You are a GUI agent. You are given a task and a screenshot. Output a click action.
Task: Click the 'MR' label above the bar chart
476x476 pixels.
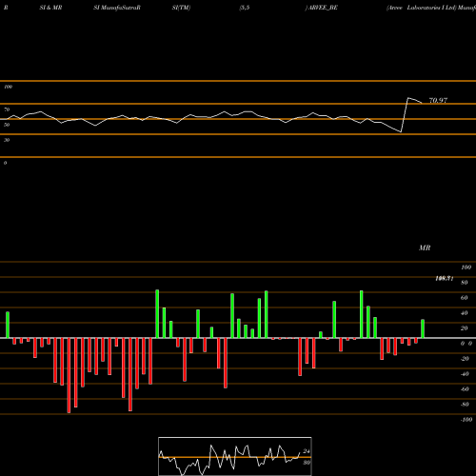425,248
